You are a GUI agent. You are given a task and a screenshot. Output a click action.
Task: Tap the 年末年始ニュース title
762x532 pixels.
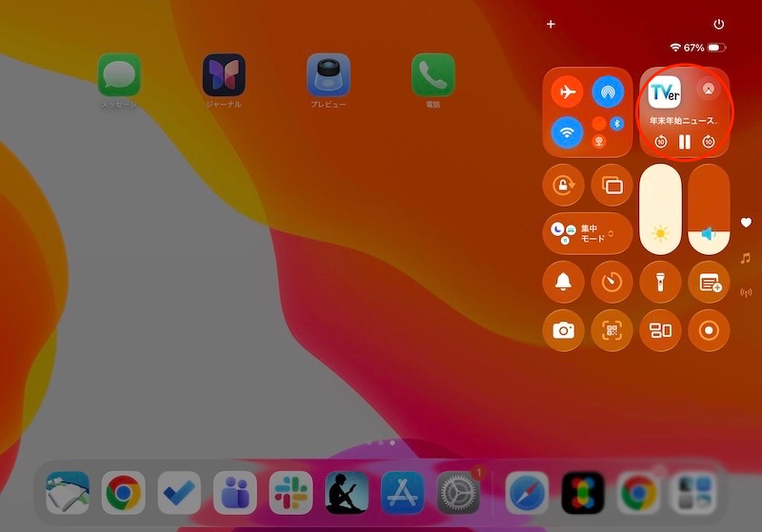coord(684,120)
